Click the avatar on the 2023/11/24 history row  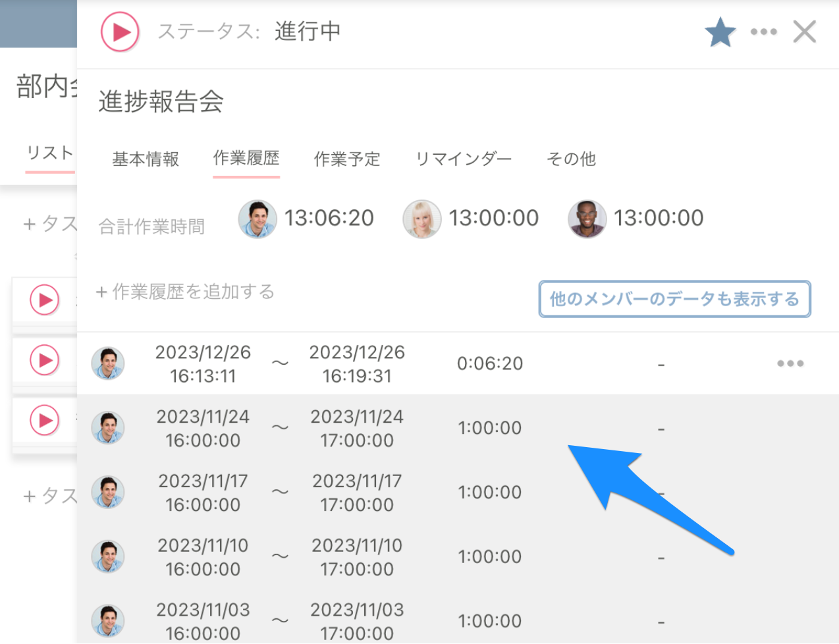(108, 427)
